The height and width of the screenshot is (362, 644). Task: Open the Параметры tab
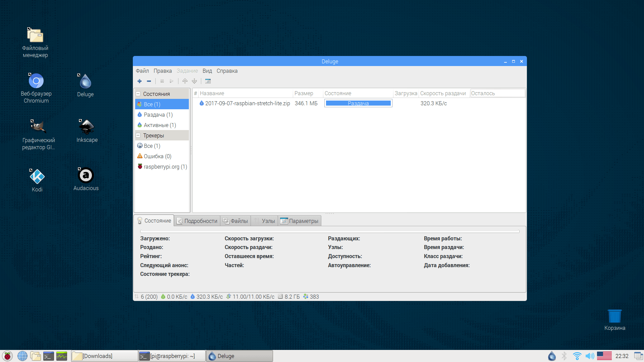coord(299,221)
